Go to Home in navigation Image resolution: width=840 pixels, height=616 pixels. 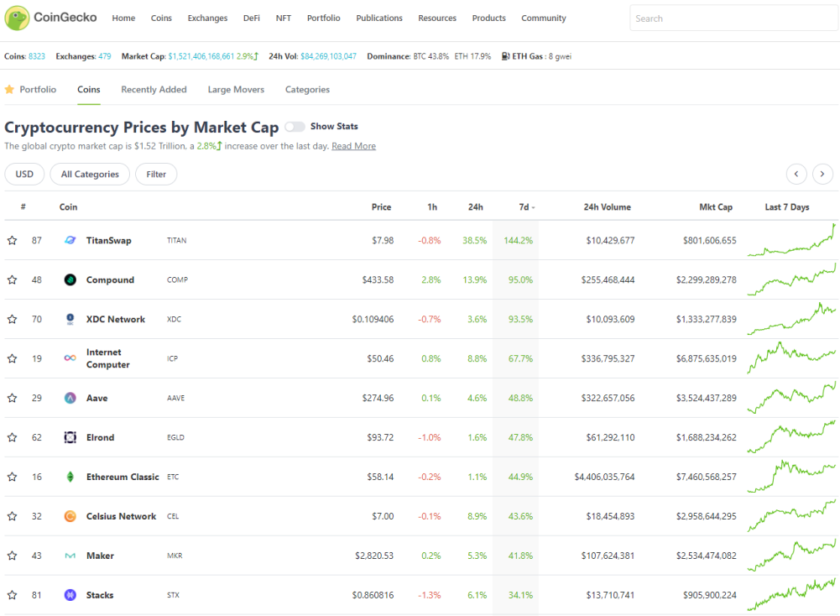point(123,18)
